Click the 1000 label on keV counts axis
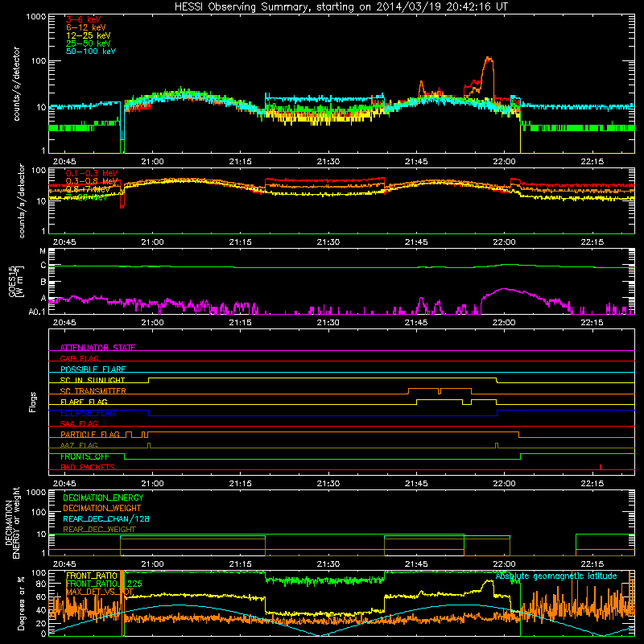The width and height of the screenshot is (644, 644). [x=36, y=17]
